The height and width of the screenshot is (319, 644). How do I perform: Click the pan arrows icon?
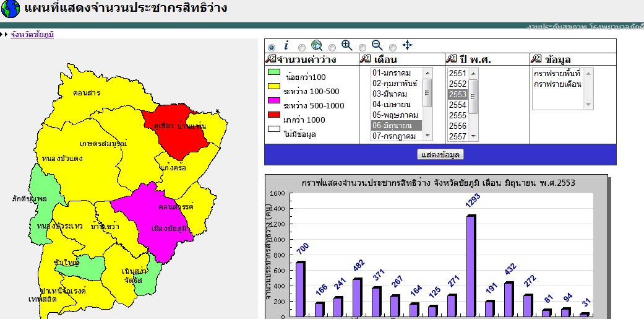(407, 45)
